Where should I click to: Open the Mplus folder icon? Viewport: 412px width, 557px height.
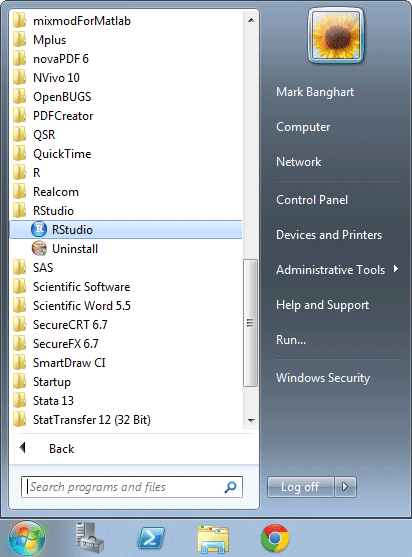20,40
